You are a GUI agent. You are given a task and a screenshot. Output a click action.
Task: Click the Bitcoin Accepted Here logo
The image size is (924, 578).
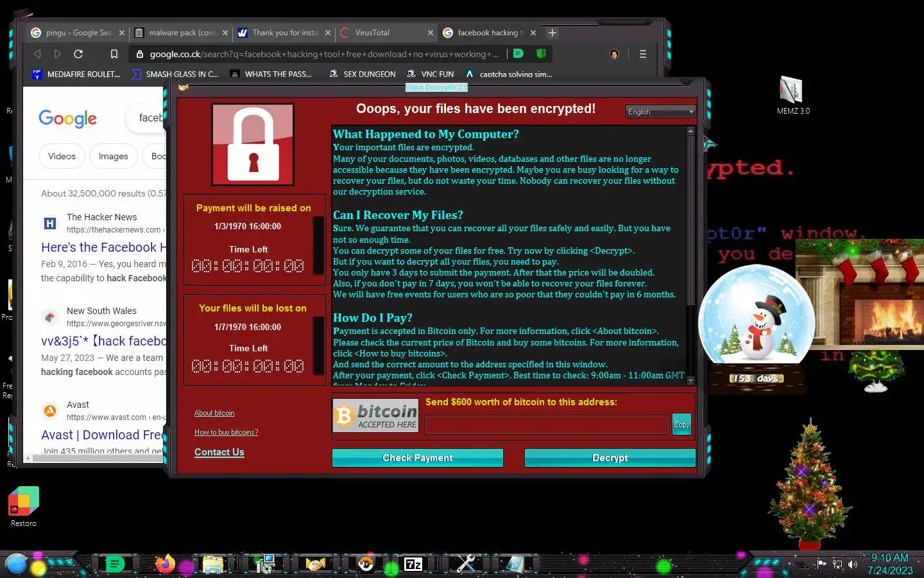pyautogui.click(x=376, y=416)
